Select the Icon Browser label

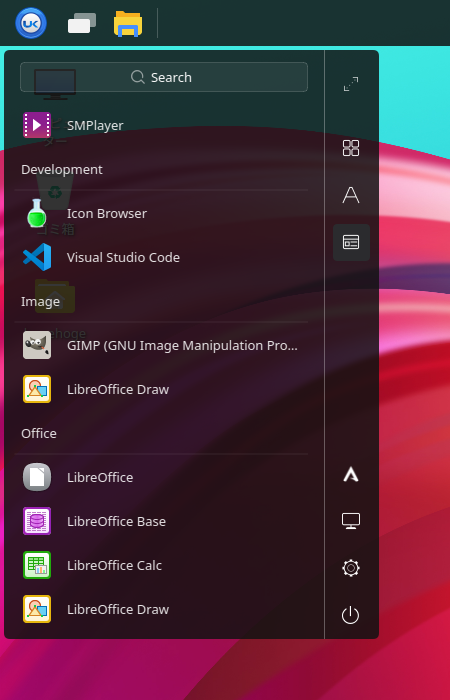[107, 213]
